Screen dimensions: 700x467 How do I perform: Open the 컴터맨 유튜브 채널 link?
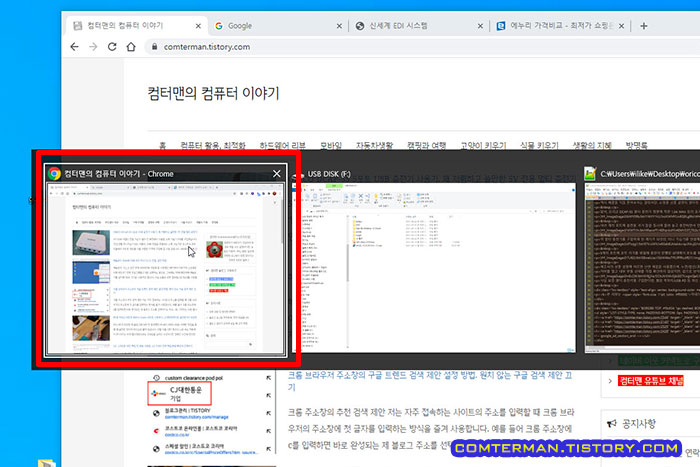(x=651, y=380)
